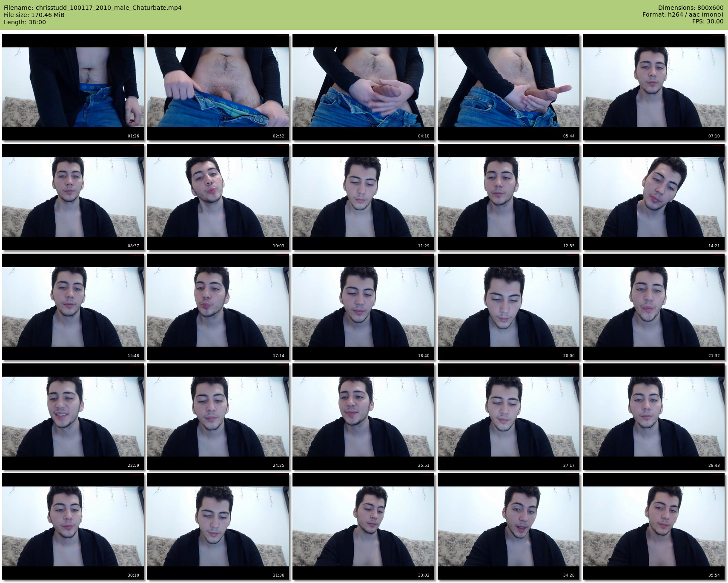Select the filename text chrisstudd_100117_2010_male_Chaturbate.mp4
The image size is (728, 583).
pyautogui.click(x=109, y=8)
